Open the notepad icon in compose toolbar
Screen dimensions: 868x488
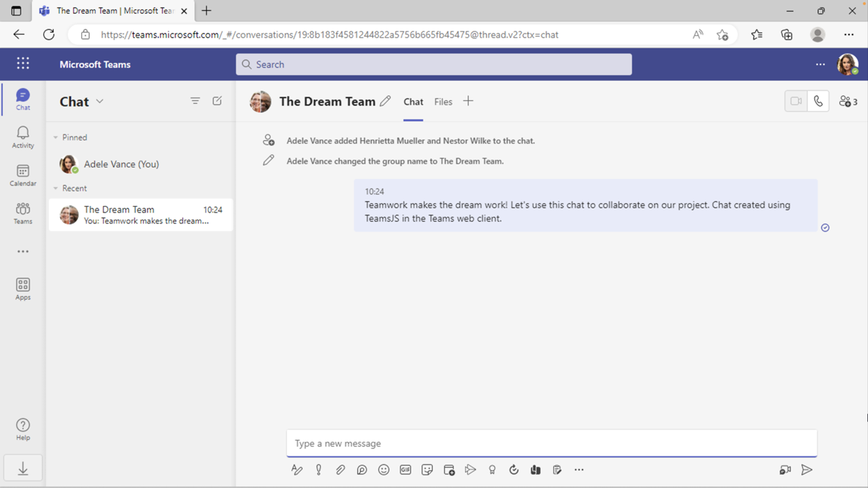click(557, 470)
